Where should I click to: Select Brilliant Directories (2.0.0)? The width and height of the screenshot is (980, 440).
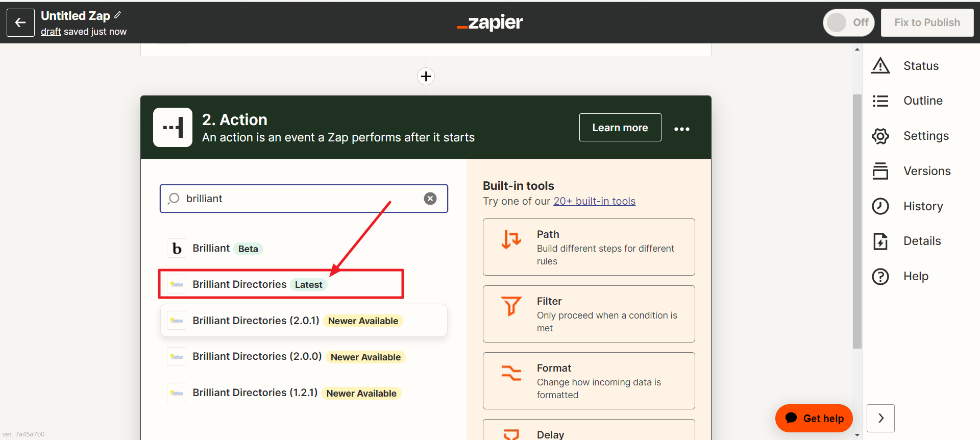click(x=304, y=357)
